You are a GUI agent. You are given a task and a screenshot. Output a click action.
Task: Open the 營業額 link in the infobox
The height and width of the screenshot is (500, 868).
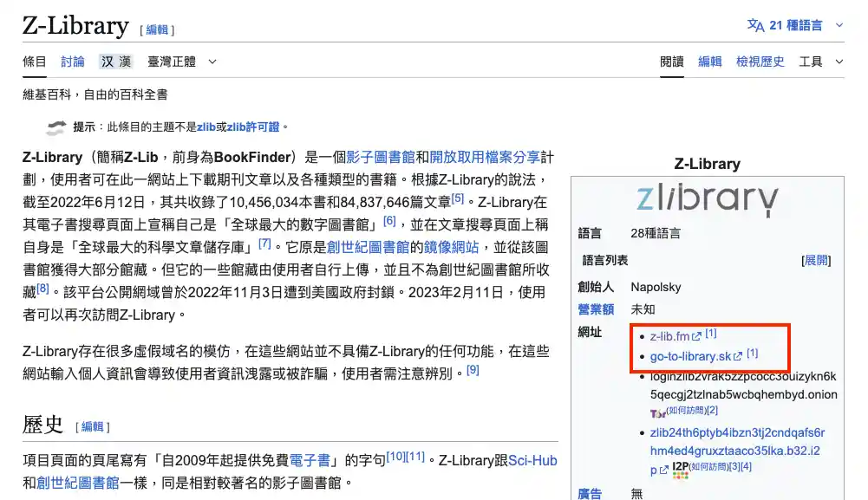(x=596, y=309)
